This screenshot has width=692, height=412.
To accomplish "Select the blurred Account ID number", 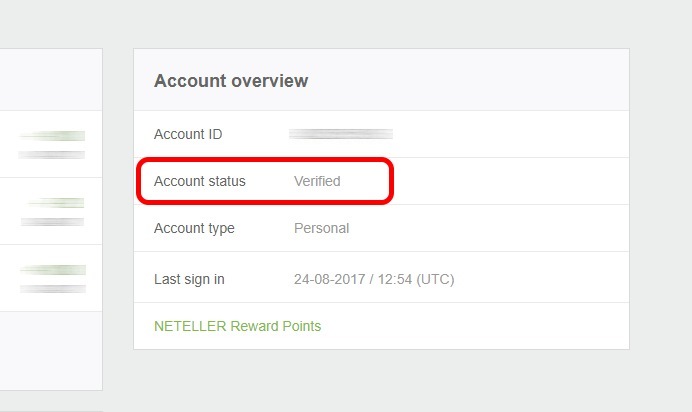I will 340,133.
